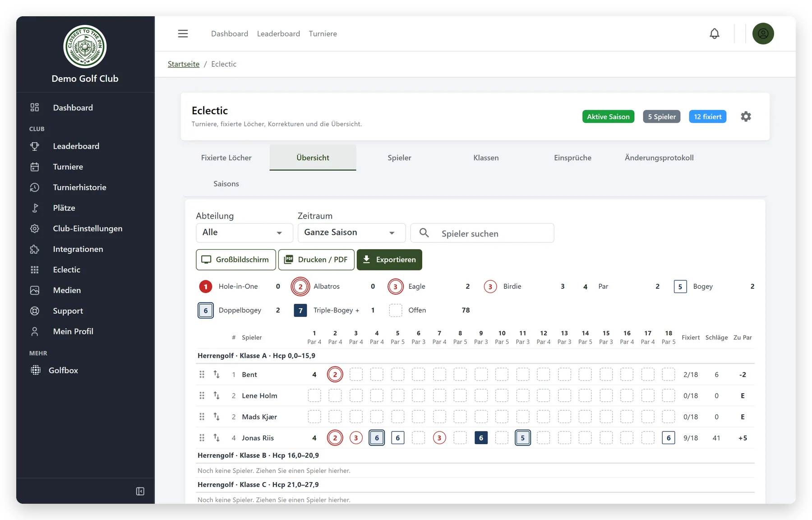Open Eclectic settings gear icon

746,116
